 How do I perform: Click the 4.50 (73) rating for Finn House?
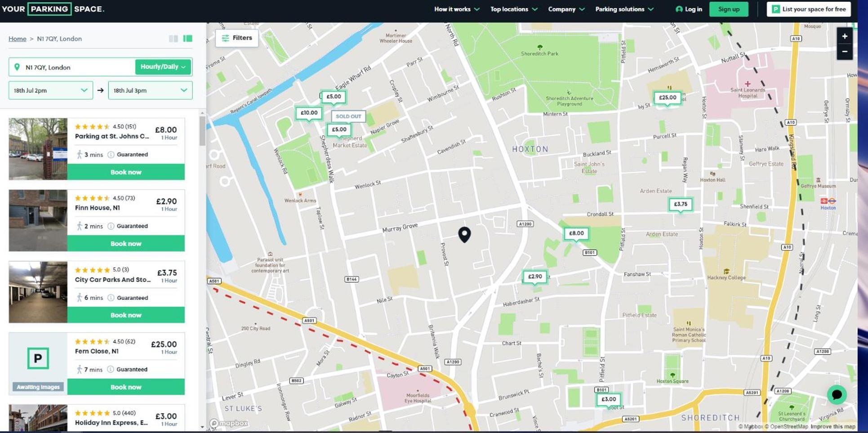[124, 198]
